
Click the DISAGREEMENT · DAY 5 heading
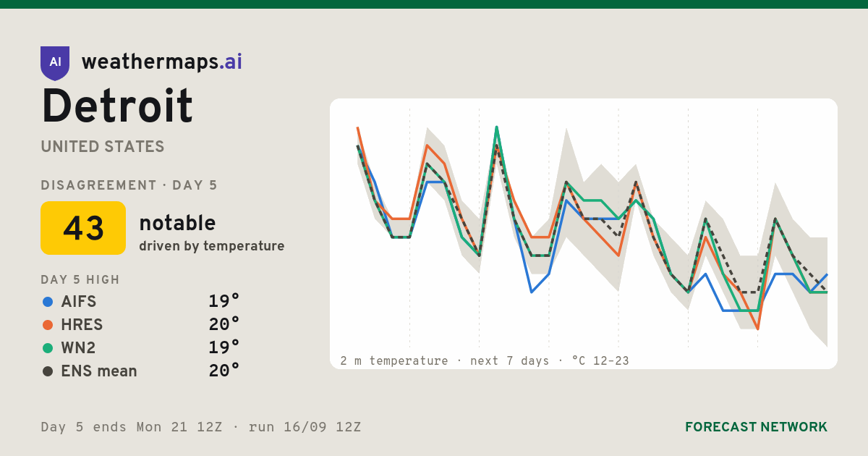pyautogui.click(x=129, y=185)
